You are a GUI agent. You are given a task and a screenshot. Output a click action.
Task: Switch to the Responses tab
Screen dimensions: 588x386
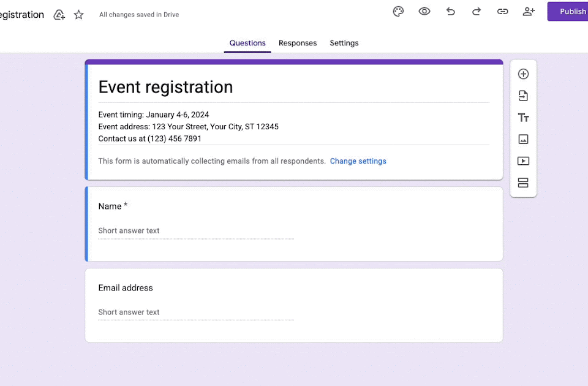pyautogui.click(x=298, y=43)
